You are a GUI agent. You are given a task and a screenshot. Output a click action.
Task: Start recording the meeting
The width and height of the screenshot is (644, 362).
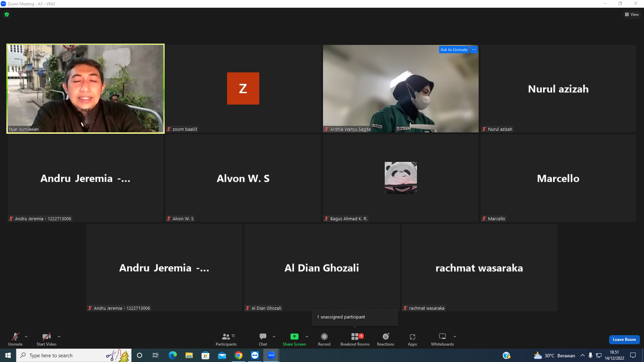[x=324, y=339]
